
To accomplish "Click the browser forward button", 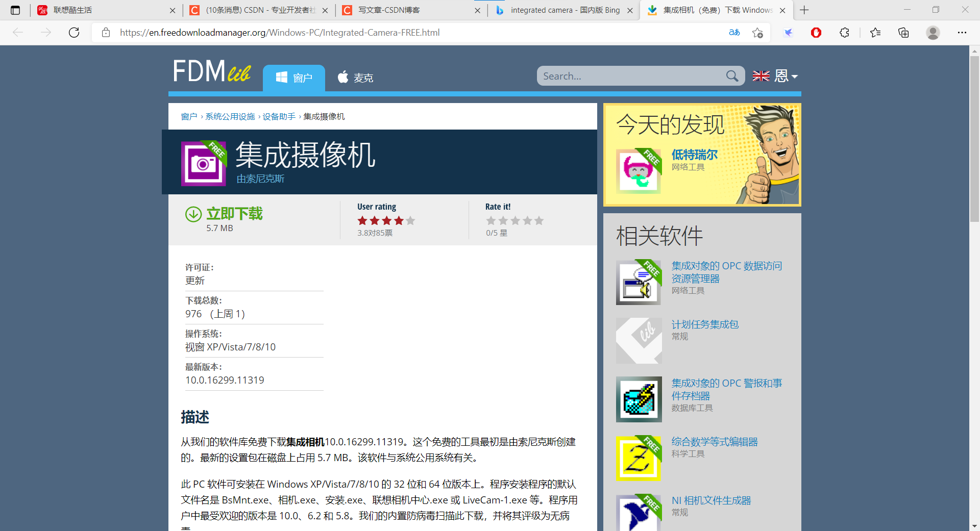I will pyautogui.click(x=46, y=33).
